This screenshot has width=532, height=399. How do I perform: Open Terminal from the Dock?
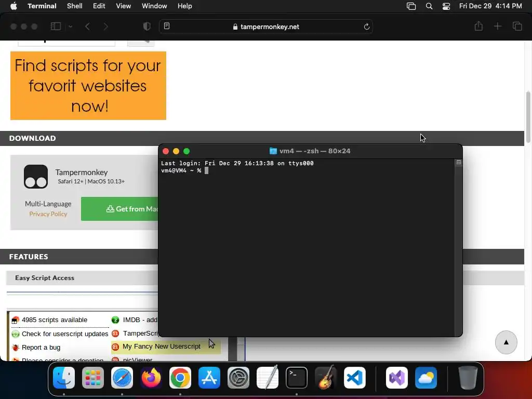point(297,378)
